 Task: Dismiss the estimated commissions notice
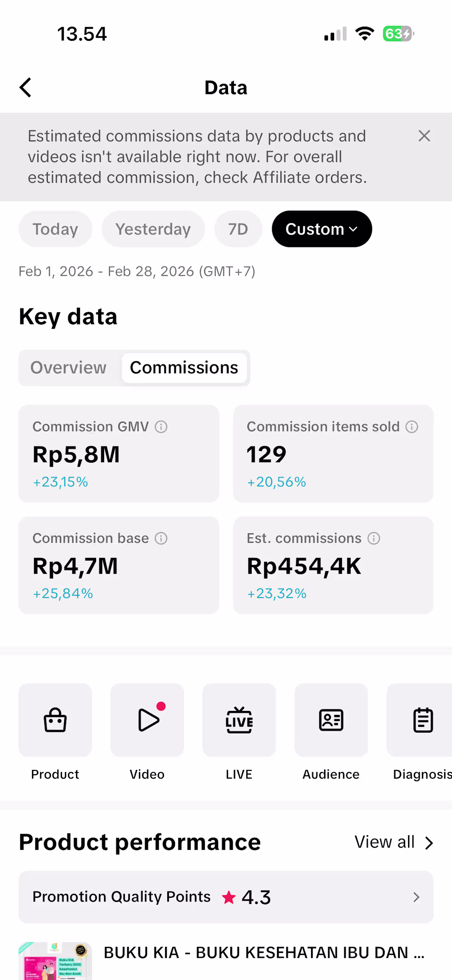coord(424,136)
